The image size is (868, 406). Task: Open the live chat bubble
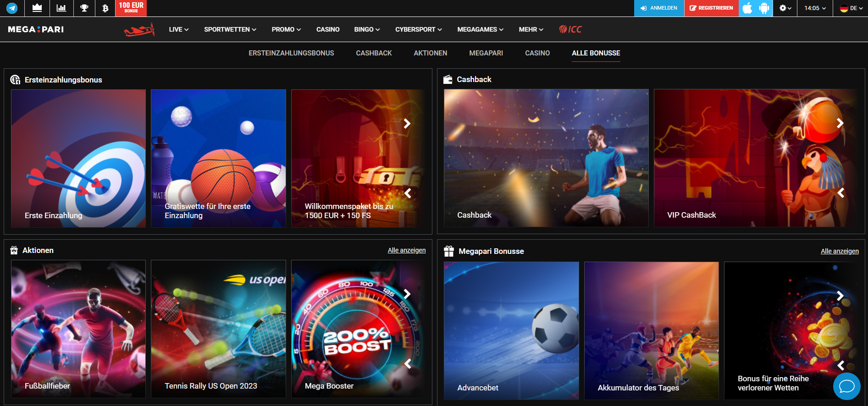[846, 386]
